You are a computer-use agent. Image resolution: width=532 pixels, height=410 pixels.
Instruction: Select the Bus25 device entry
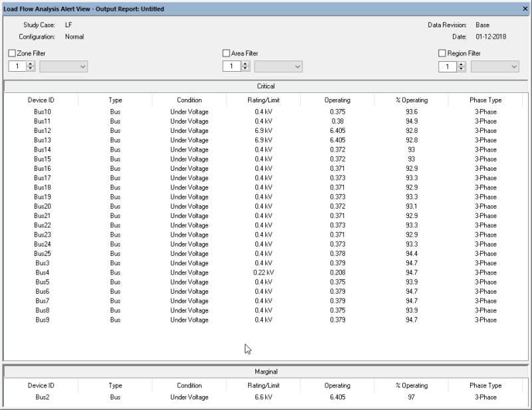pyautogui.click(x=43, y=254)
